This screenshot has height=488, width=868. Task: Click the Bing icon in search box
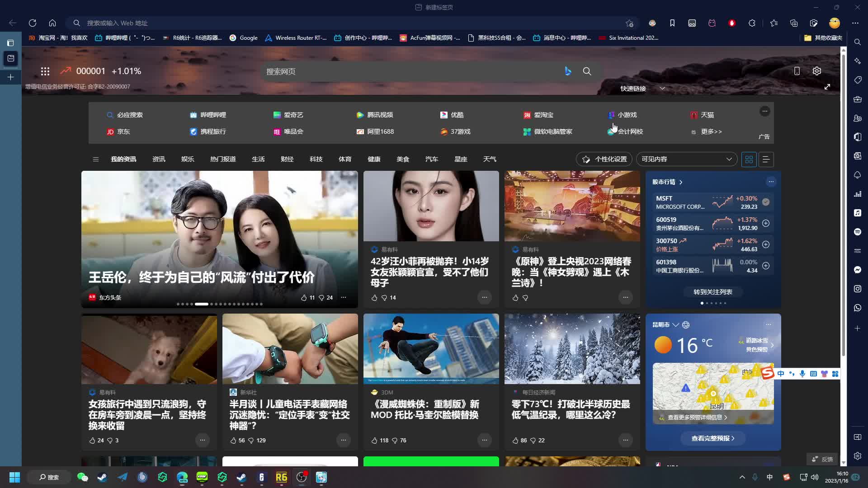click(568, 71)
